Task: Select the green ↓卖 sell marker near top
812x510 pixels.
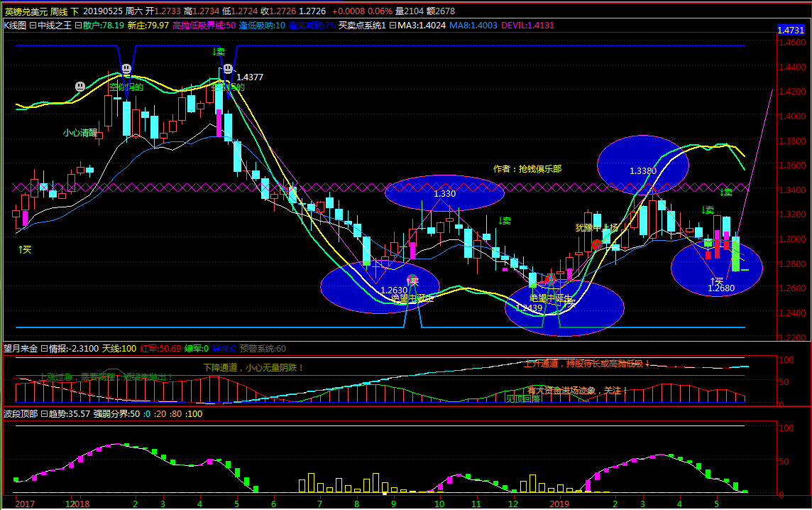Action: (219, 52)
